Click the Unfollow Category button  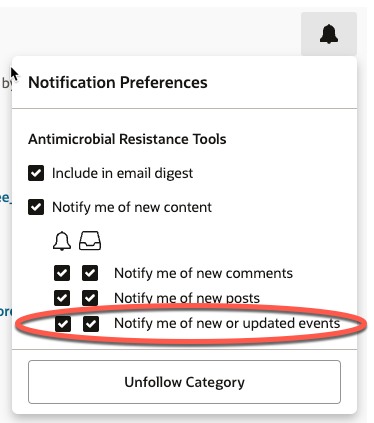184,382
